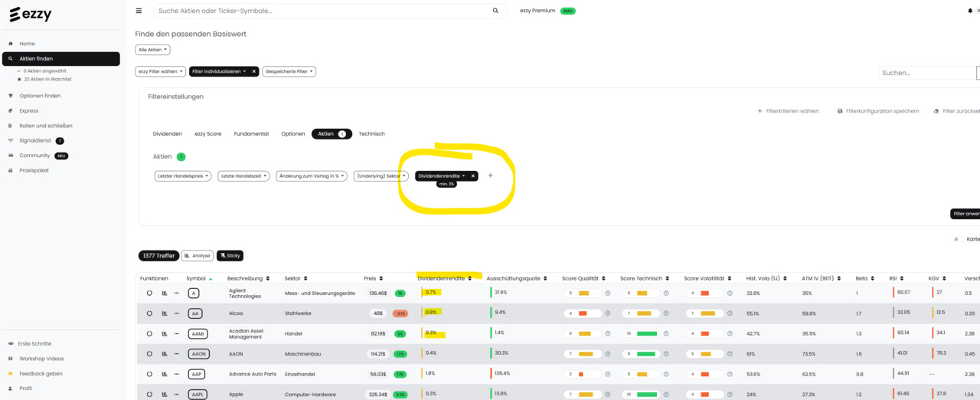Open the info icon beside Agilent Score Qualität
This screenshot has width=980, height=400.
[608, 293]
